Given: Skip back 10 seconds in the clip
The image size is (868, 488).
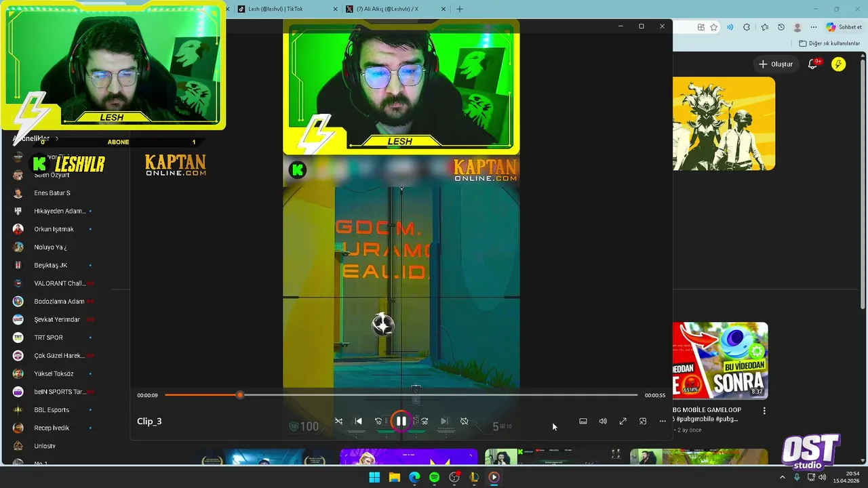Looking at the screenshot, I should (x=378, y=421).
